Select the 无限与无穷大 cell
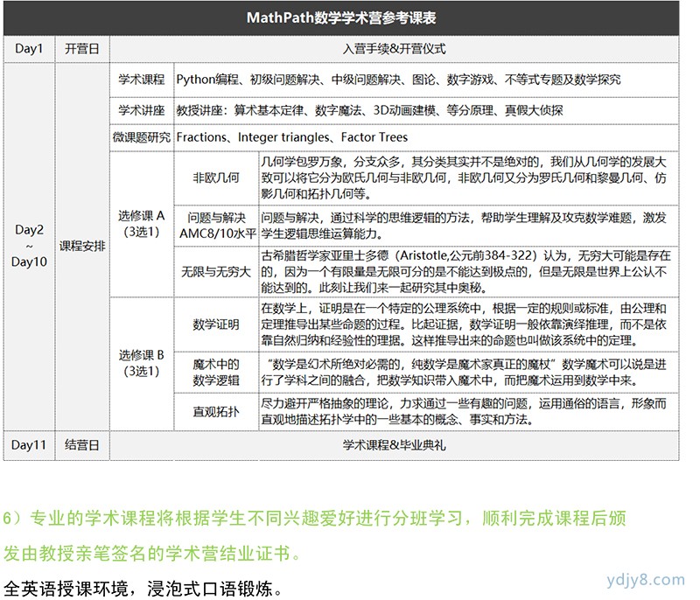Image resolution: width=700 pixels, height=600 pixels. (216, 272)
